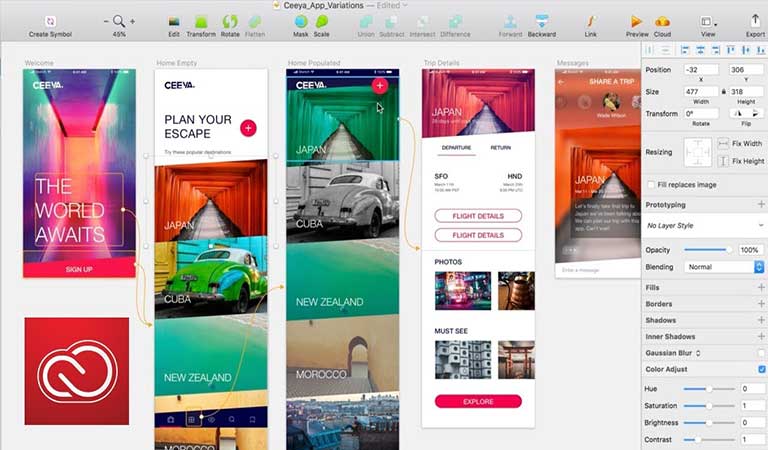
Task: Add a new Shadow
Action: coord(761,320)
